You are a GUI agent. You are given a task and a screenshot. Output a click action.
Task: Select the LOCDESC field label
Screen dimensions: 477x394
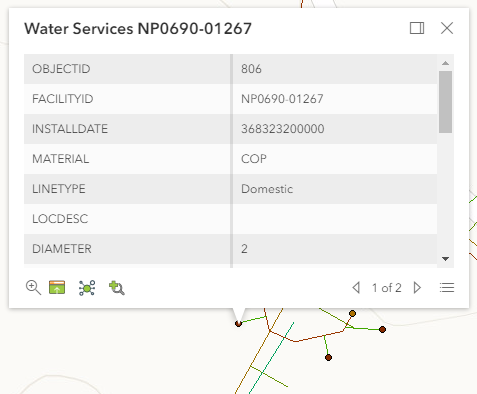click(60, 219)
